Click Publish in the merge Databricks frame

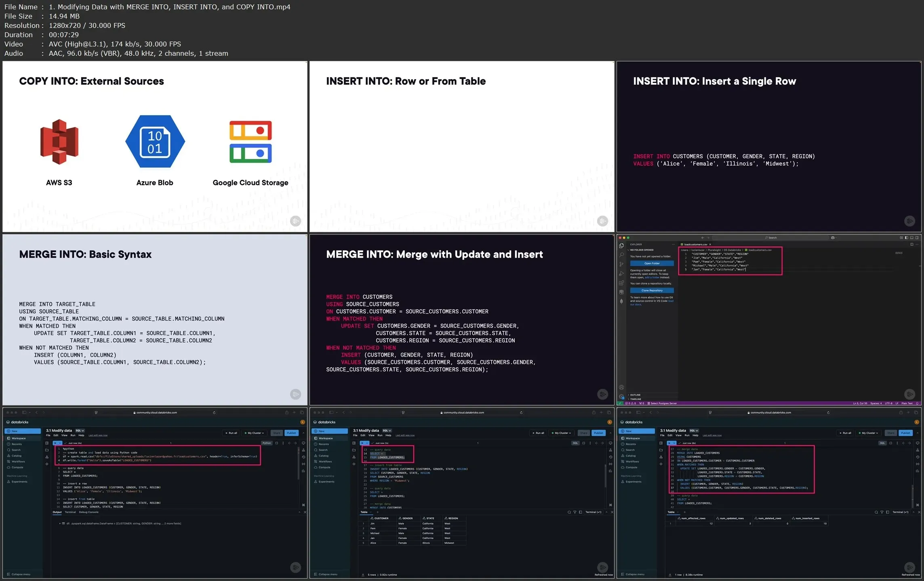point(905,433)
